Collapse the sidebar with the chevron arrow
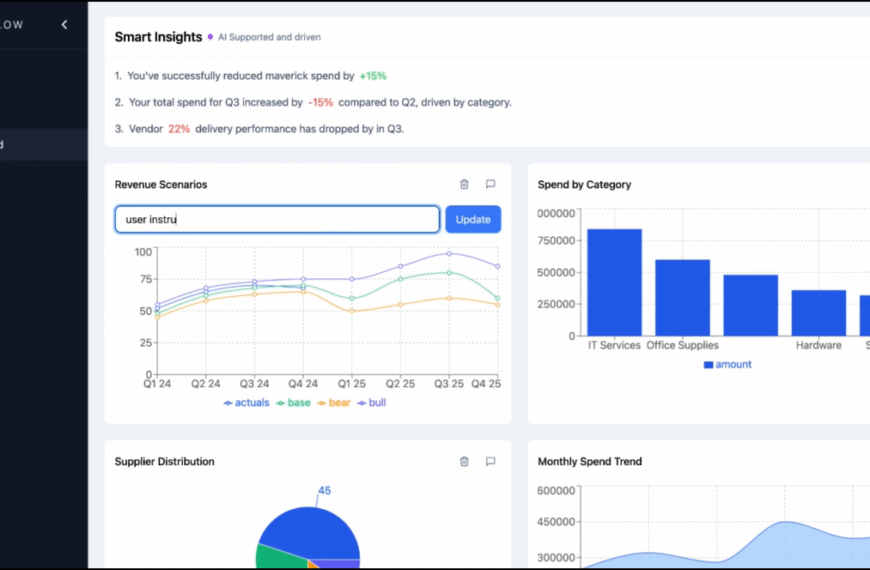This screenshot has height=570, width=870. pos(64,24)
